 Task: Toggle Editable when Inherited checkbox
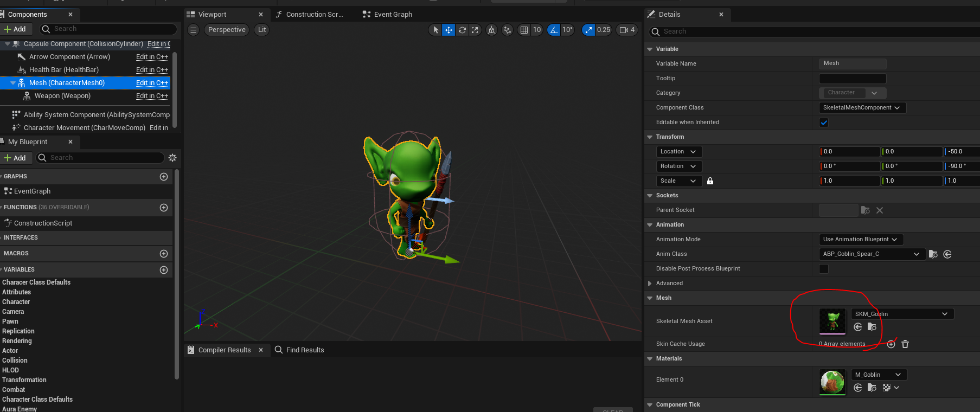click(x=824, y=123)
